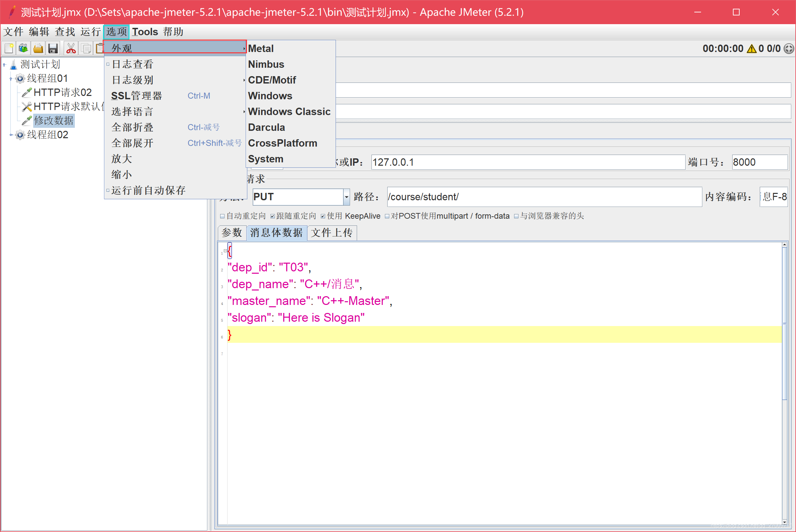Viewport: 796px width, 532px height.
Task: Select the Windows Classic look and feel
Action: click(291, 112)
